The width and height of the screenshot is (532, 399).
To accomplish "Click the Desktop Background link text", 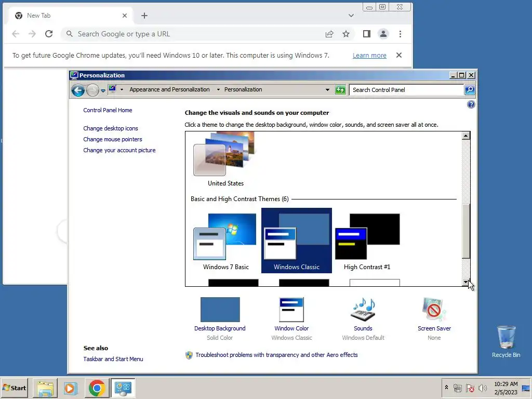I will pyautogui.click(x=220, y=328).
